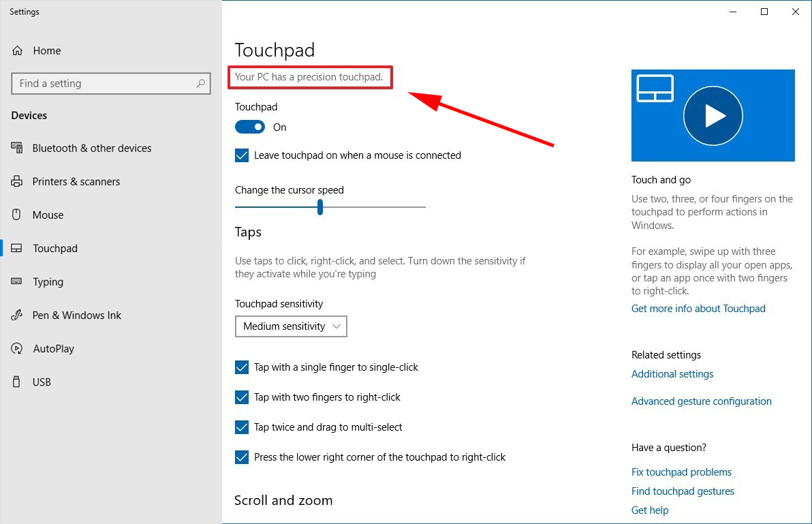This screenshot has width=812, height=524.
Task: Open Get more info about Touchpad link
Action: pyautogui.click(x=698, y=309)
